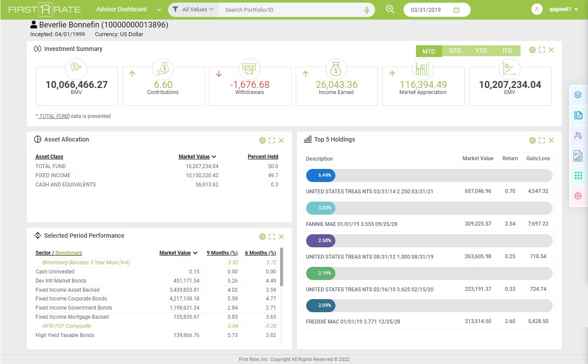Switch to the ITD period tab
This screenshot has height=364, width=588.
(x=507, y=51)
